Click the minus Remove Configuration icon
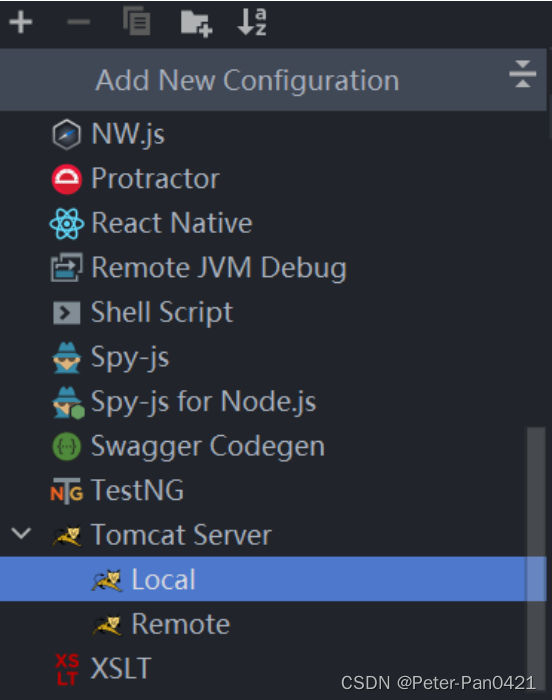The width and height of the screenshot is (552, 700). point(79,22)
